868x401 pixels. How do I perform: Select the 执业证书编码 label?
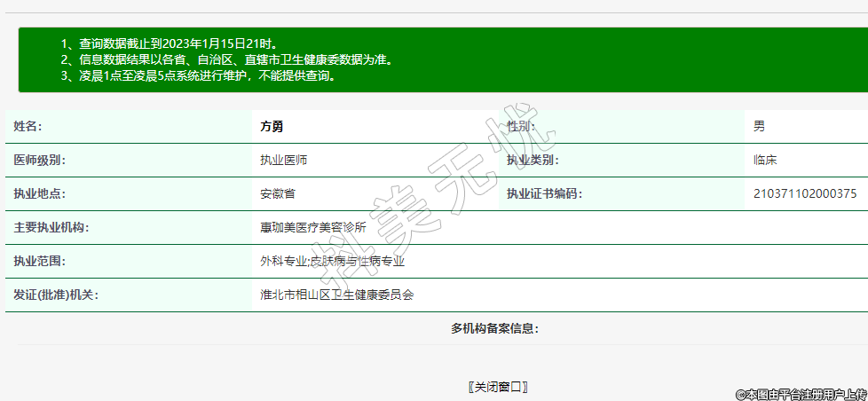543,194
